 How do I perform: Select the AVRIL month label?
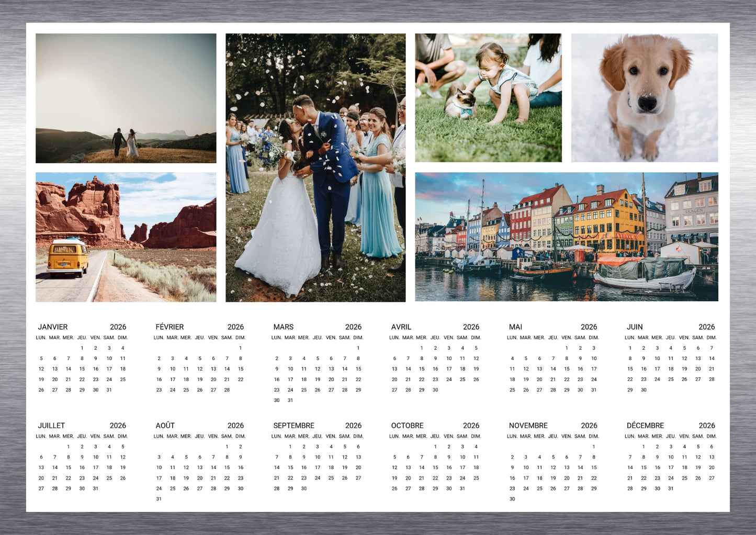click(x=401, y=327)
